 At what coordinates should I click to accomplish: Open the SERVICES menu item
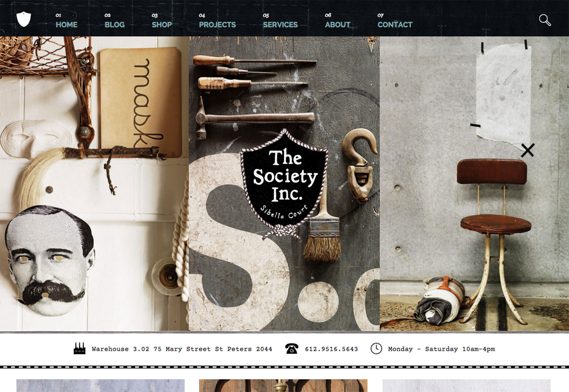click(x=280, y=24)
